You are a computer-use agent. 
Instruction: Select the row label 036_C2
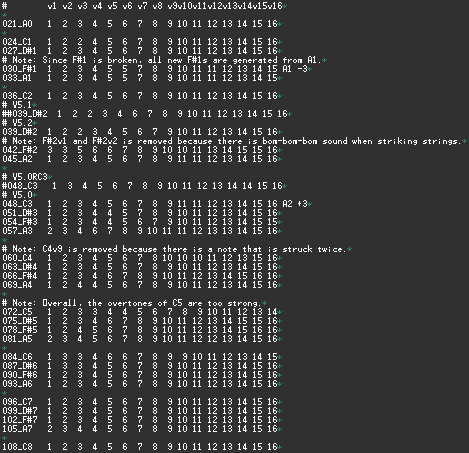click(x=17, y=96)
